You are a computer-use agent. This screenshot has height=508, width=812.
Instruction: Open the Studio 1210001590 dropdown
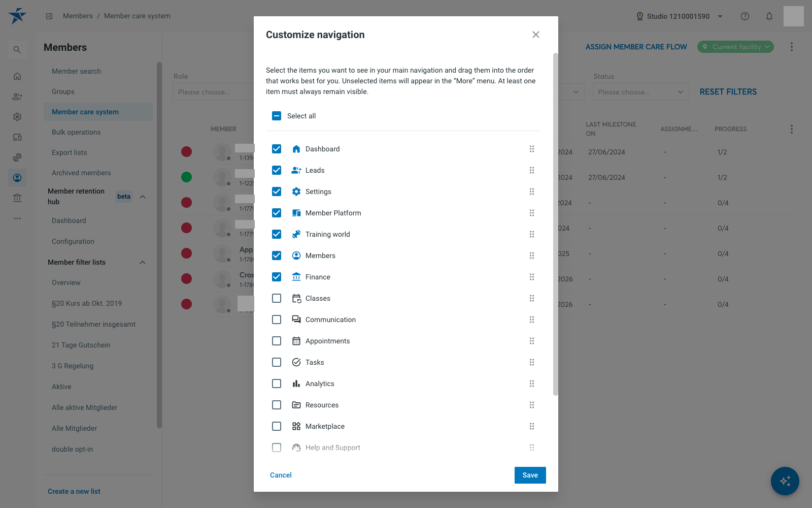click(680, 16)
